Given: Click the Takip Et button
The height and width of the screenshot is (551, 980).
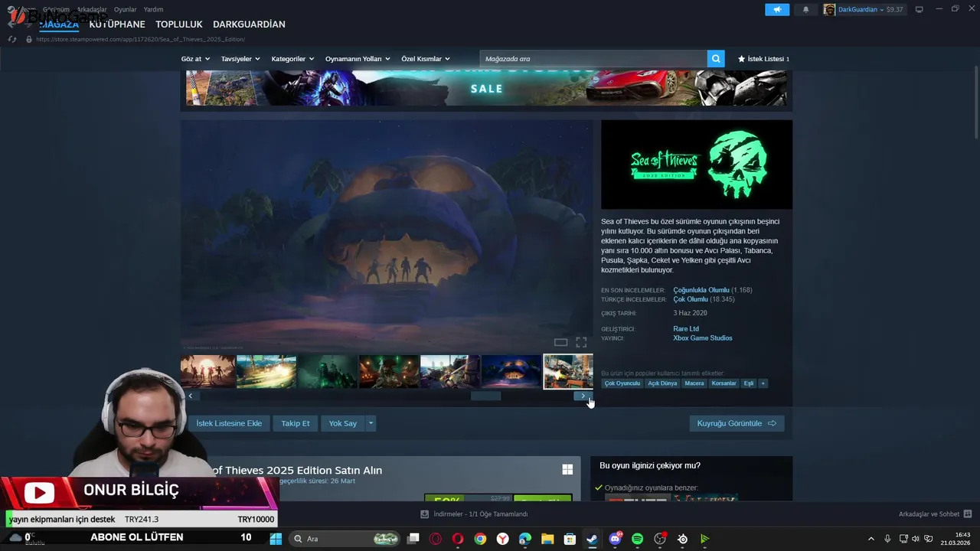Looking at the screenshot, I should [296, 423].
